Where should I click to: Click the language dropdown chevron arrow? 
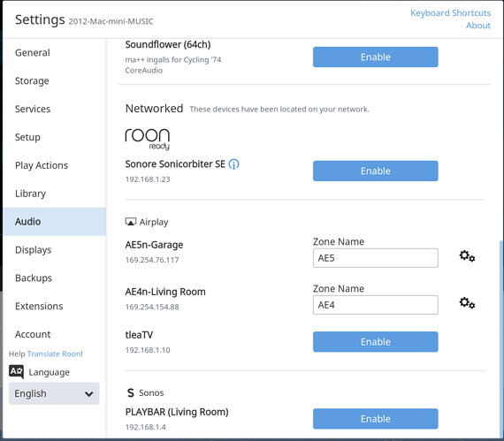click(x=88, y=394)
